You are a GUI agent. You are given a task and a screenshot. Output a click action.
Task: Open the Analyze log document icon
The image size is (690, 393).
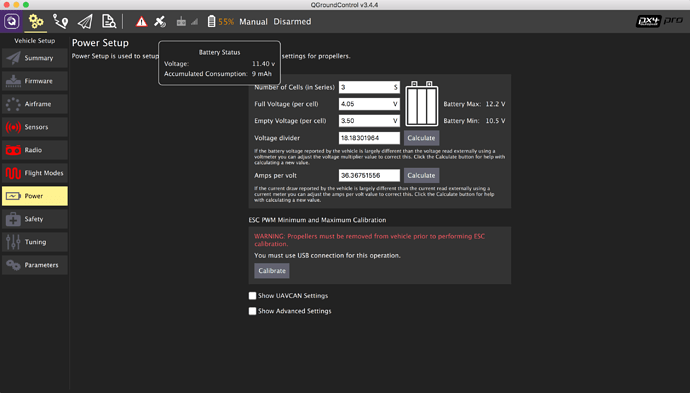coord(109,21)
